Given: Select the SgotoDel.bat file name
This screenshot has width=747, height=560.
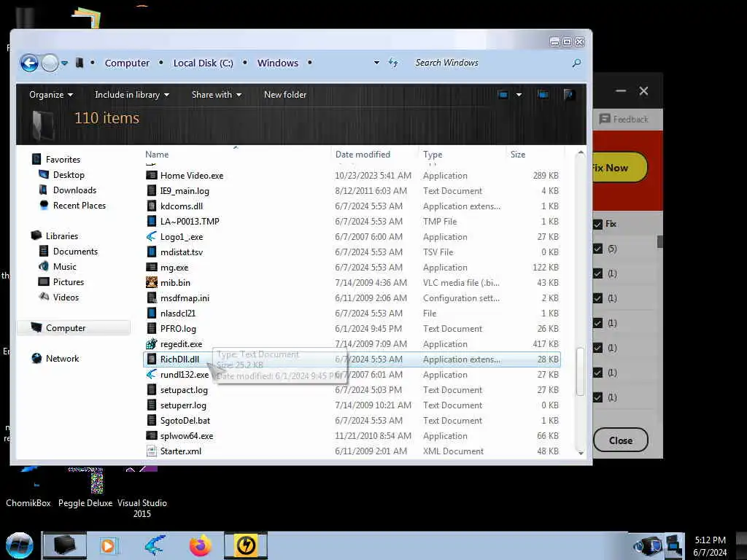Looking at the screenshot, I should click(x=185, y=420).
